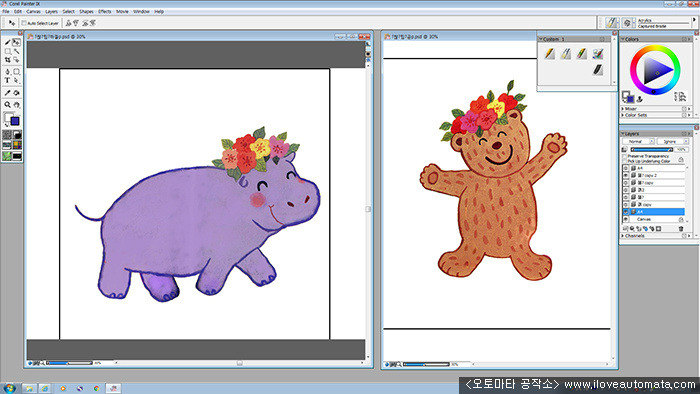Open the Effects menu
The height and width of the screenshot is (394, 700).
tap(105, 12)
